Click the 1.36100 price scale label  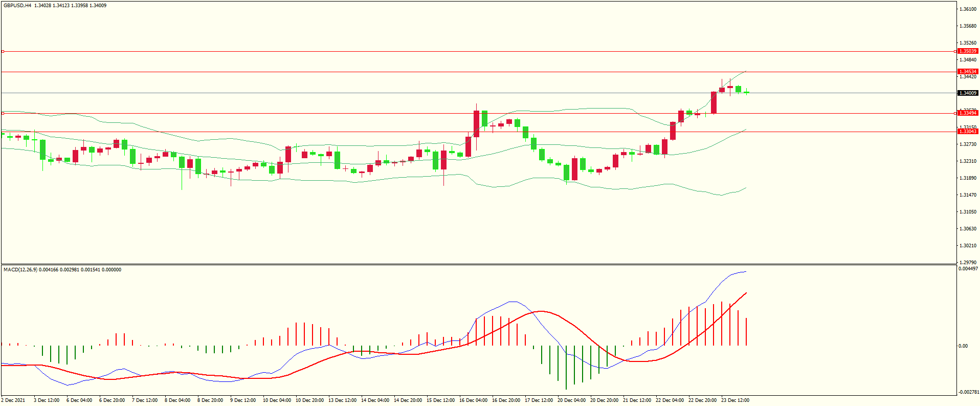968,9
